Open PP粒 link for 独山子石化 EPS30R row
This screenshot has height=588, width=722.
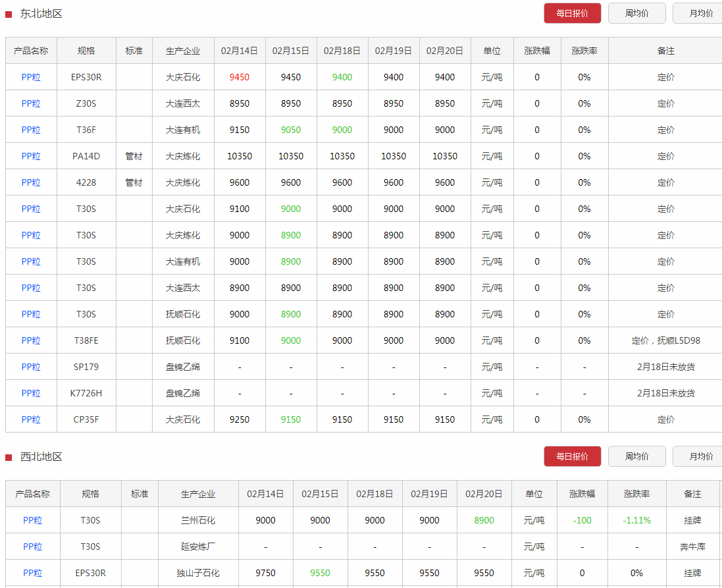[32, 573]
